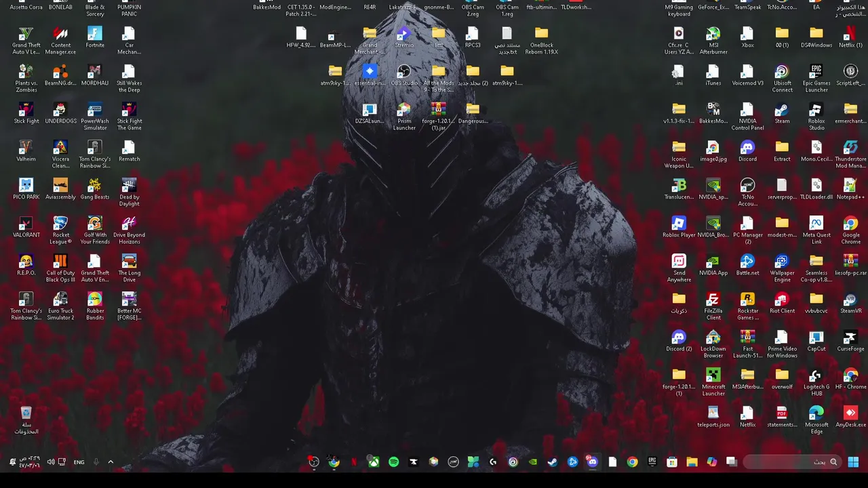Select Logitech G HUB shortcut
The width and height of the screenshot is (868, 488).
click(816, 382)
